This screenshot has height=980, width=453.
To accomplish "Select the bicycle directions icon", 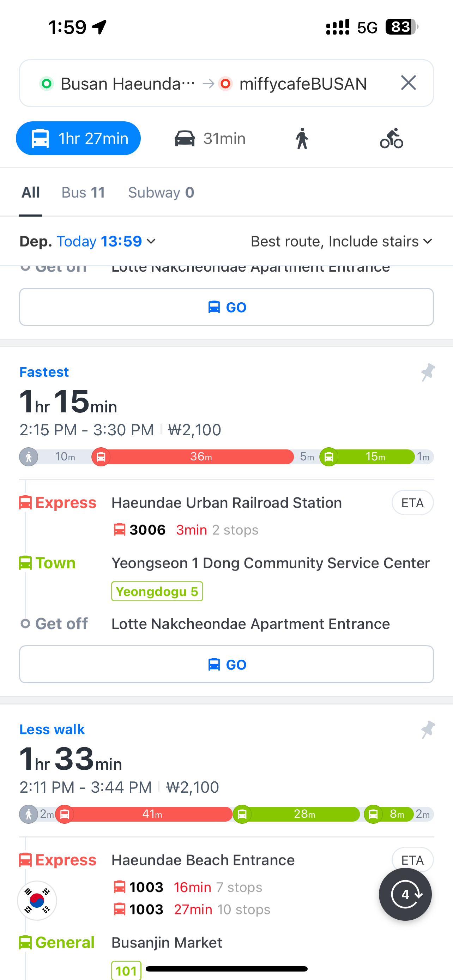I will click(x=391, y=139).
